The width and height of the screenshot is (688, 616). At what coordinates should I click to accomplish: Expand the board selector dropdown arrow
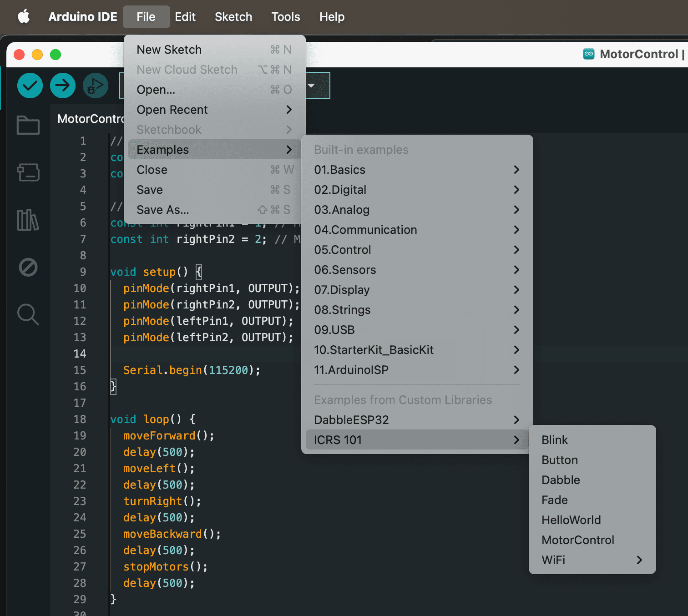[x=311, y=86]
